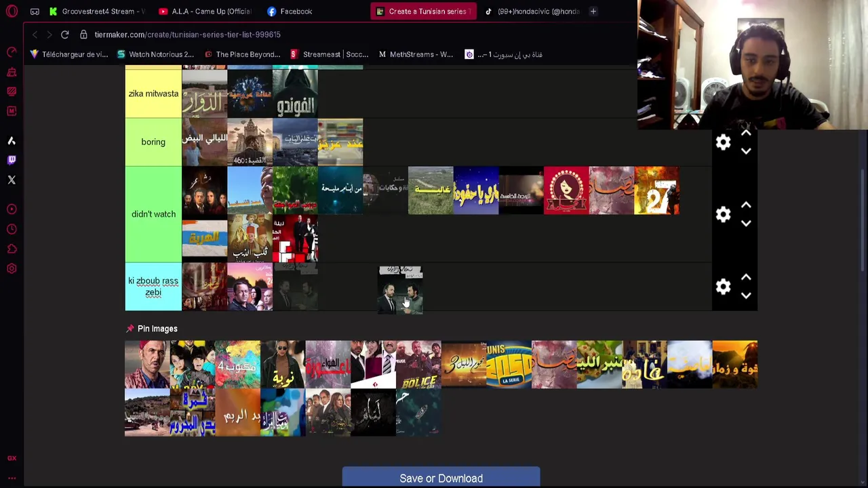Open Watch Notorious 2... bookmark
Image resolution: width=868 pixels, height=488 pixels.
coord(155,54)
